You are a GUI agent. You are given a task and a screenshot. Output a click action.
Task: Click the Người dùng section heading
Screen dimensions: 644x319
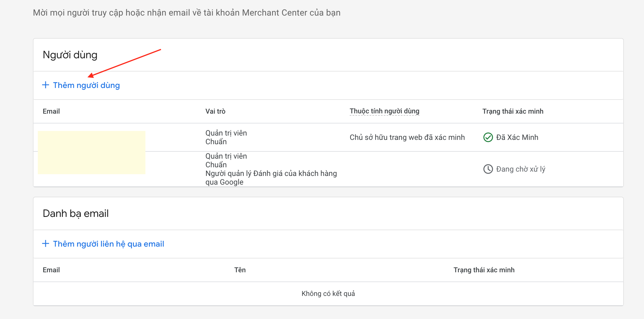pos(70,55)
